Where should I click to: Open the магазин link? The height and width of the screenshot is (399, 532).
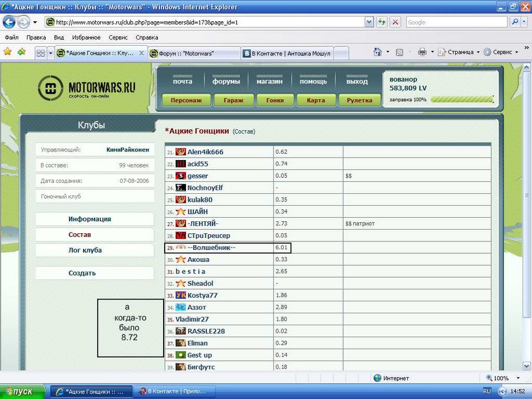pos(269,81)
